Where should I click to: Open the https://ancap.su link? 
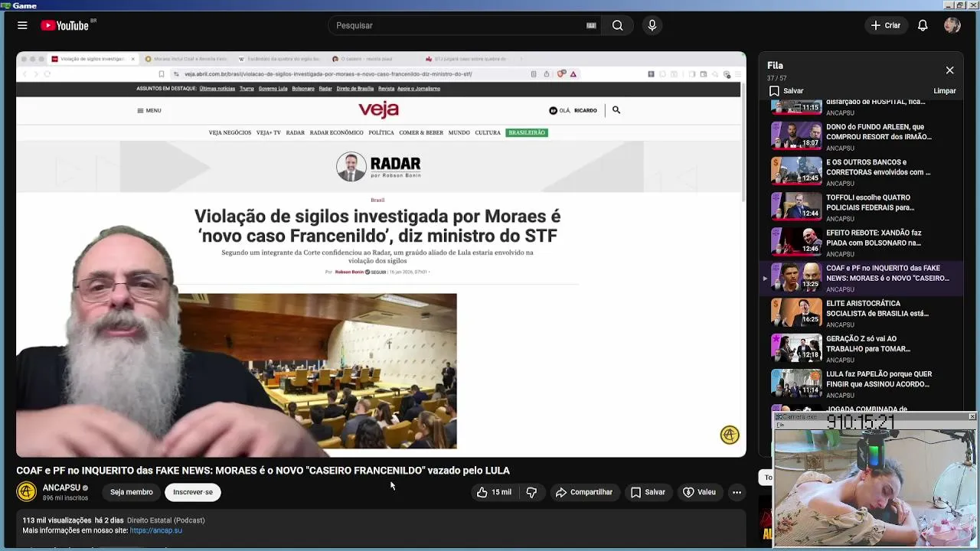point(155,530)
